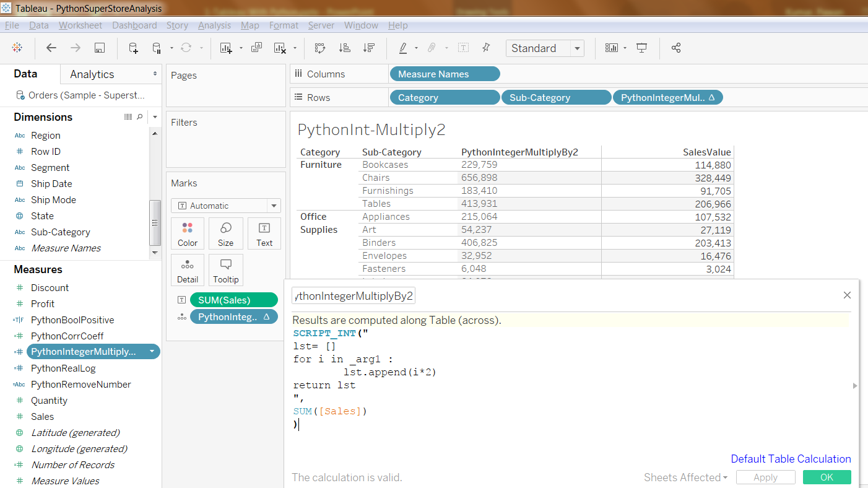Close the calculation editor dialog
The height and width of the screenshot is (488, 868).
(x=847, y=295)
